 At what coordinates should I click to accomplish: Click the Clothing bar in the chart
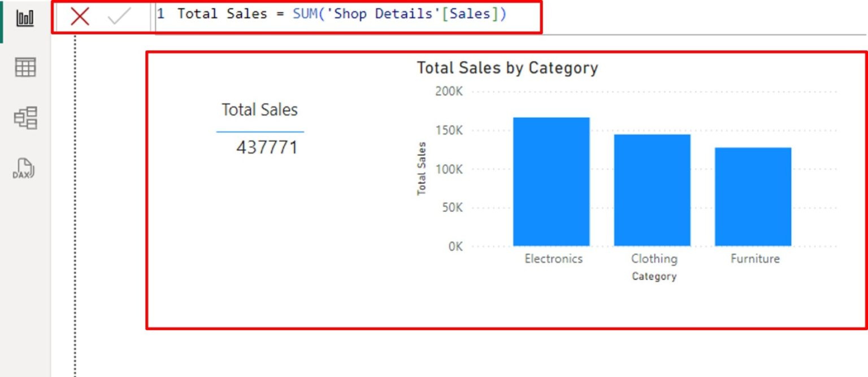[652, 189]
